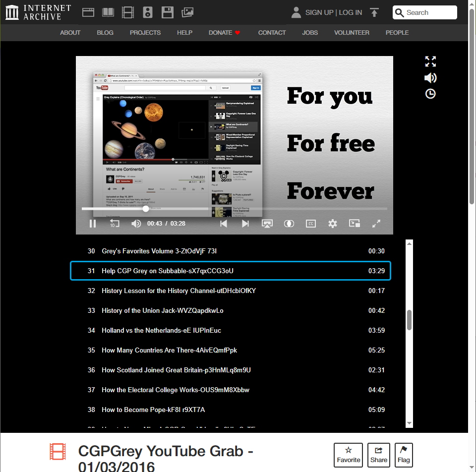Click the Share button
Screen dimensions: 476x472
tap(378, 455)
